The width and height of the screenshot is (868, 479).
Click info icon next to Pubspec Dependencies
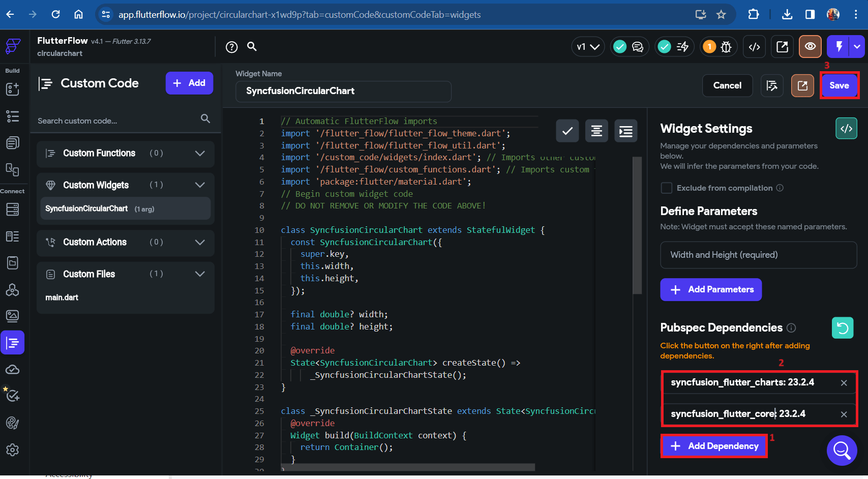coord(791,328)
